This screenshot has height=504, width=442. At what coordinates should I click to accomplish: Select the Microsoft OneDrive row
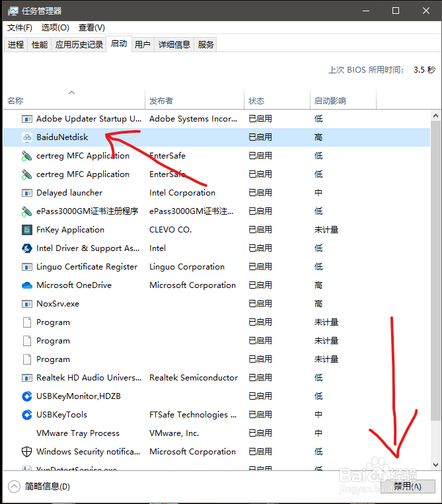point(217,285)
